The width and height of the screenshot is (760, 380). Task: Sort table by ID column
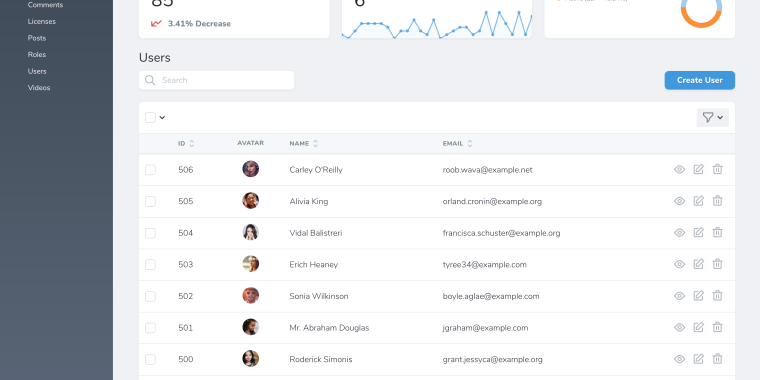tap(186, 143)
